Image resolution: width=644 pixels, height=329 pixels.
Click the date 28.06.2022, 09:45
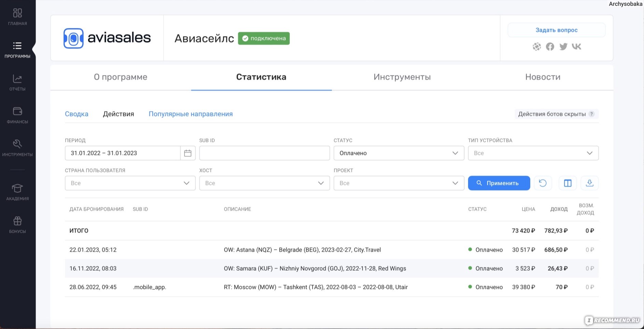(93, 287)
